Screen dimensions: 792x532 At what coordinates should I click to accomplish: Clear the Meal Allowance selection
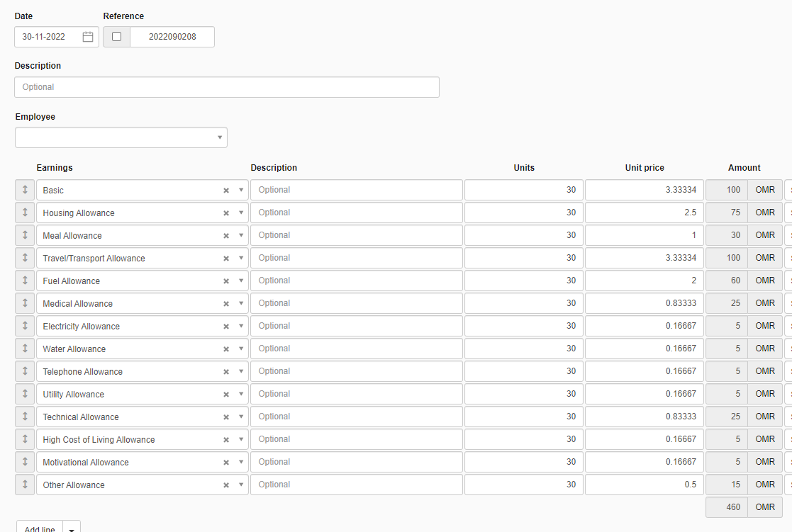(226, 236)
